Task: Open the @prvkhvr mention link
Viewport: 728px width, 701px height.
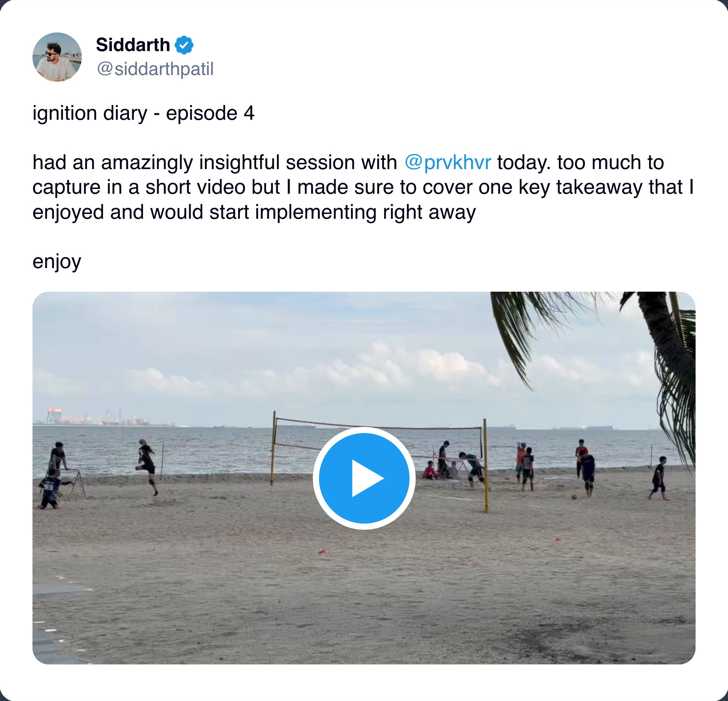Action: pos(448,162)
